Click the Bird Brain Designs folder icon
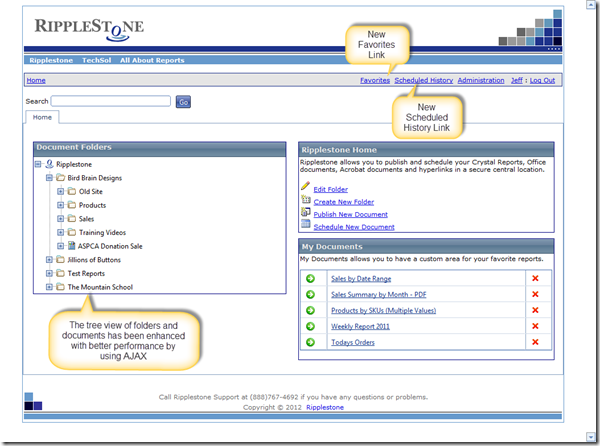 [x=60, y=178]
